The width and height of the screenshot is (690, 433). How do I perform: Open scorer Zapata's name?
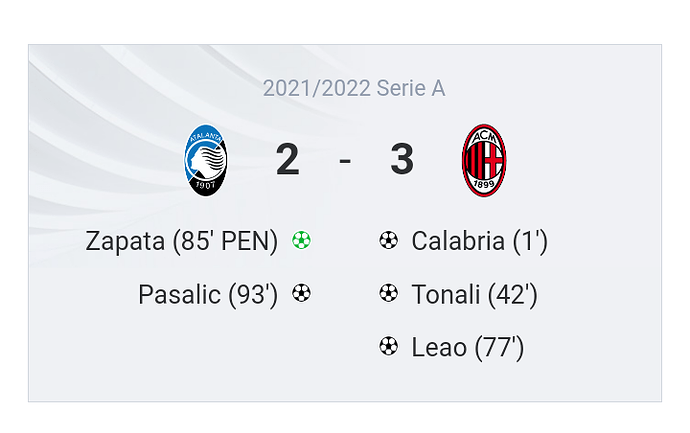(125, 241)
